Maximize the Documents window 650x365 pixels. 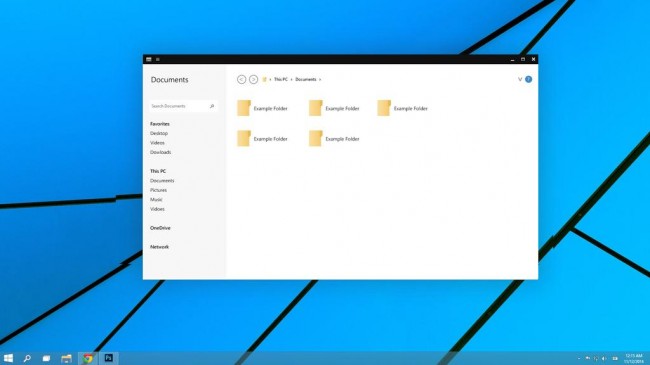(523, 59)
